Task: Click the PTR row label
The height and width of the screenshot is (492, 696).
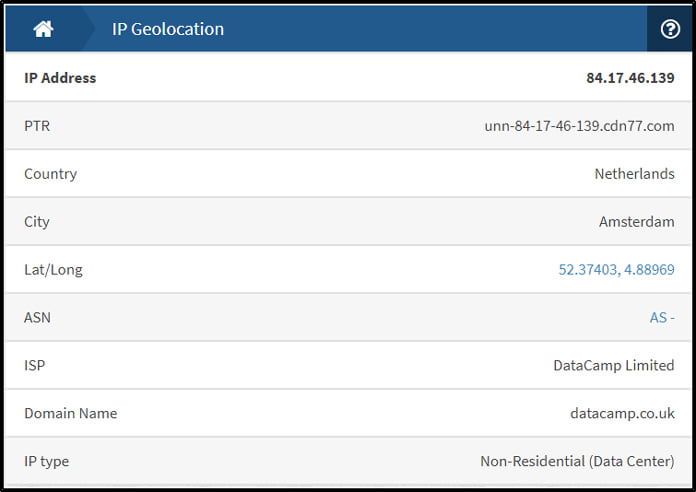Action: 37,126
